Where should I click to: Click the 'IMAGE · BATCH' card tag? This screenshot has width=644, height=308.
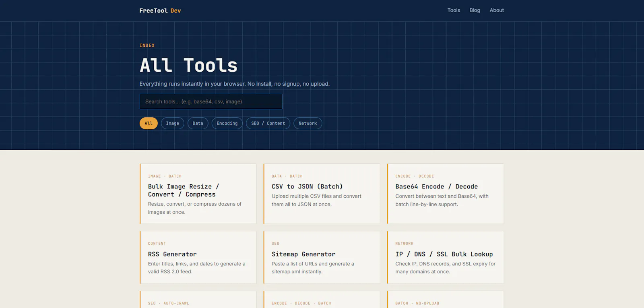[165, 176]
